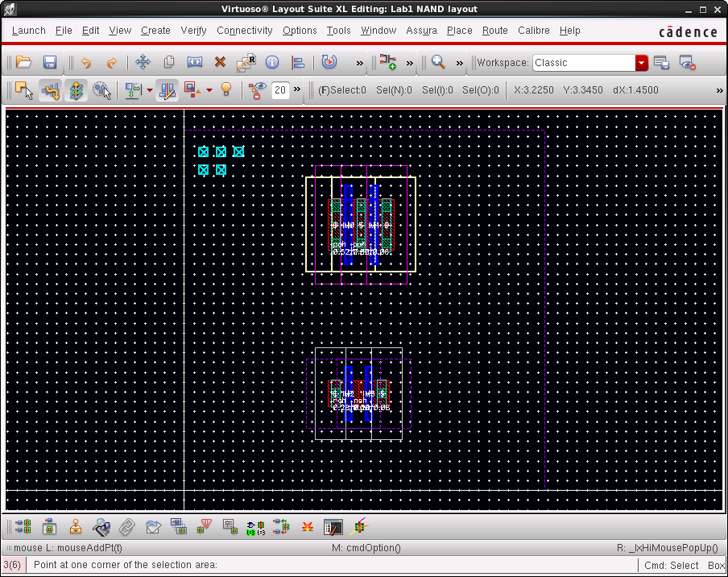Click the magnifier-with-person probe icon
Viewport: 728px width, 577px height.
(101, 527)
